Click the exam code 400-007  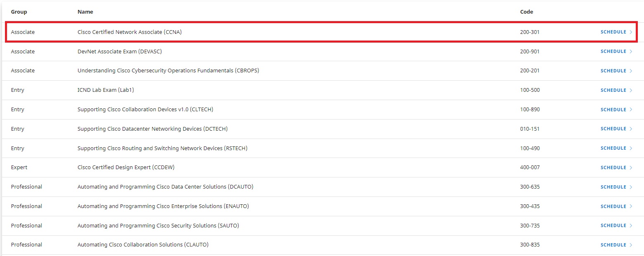[530, 167]
